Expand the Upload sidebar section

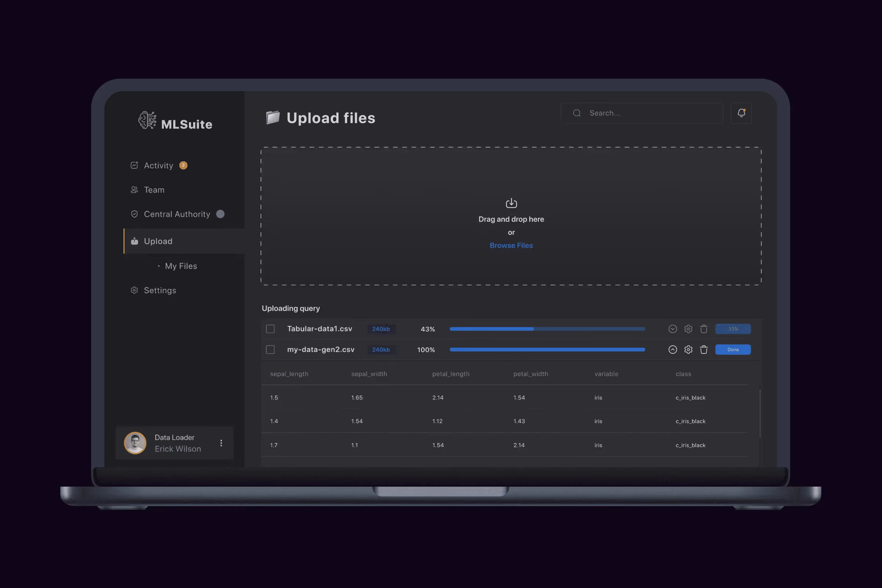(158, 241)
